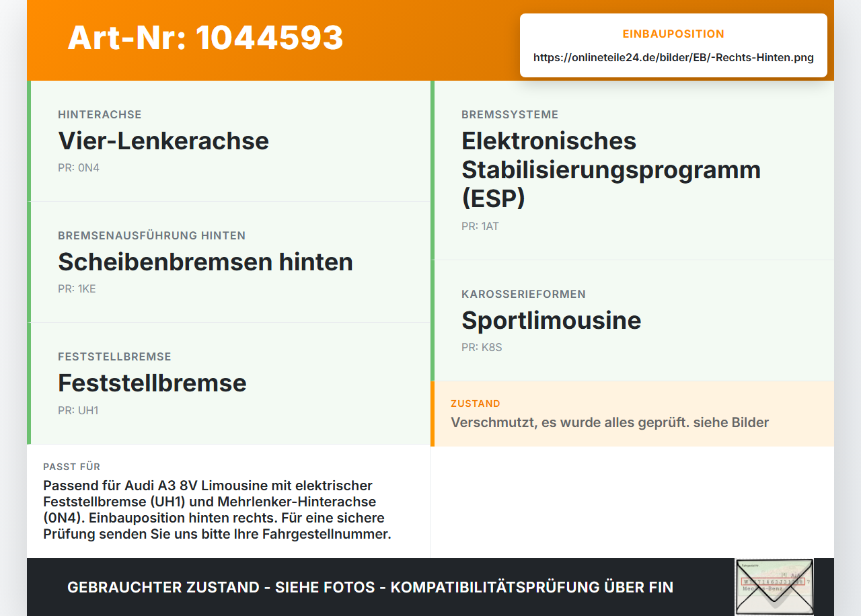Open the Rechts-Hinten.png image URL
Screen dimensions: 861x616
coord(673,58)
